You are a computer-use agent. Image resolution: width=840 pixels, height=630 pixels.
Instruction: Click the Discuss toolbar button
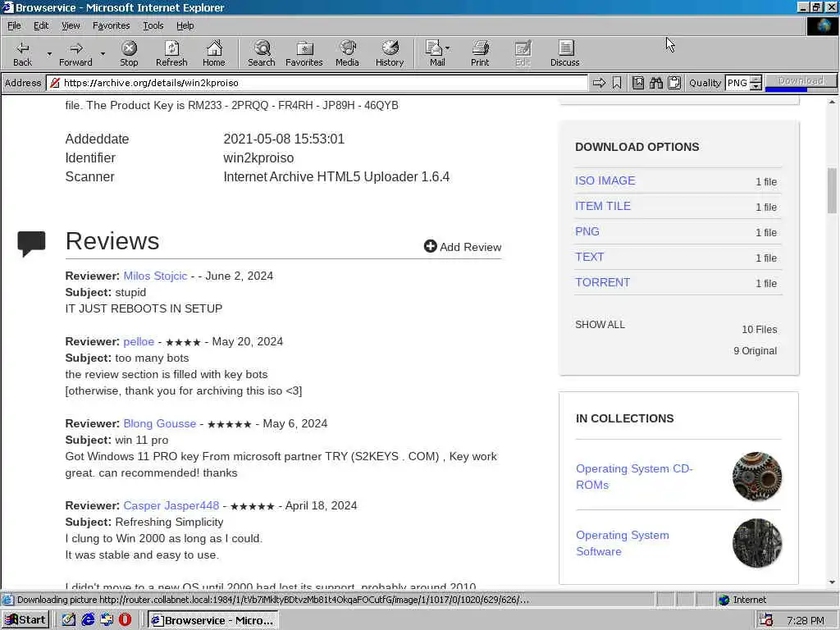pos(564,53)
